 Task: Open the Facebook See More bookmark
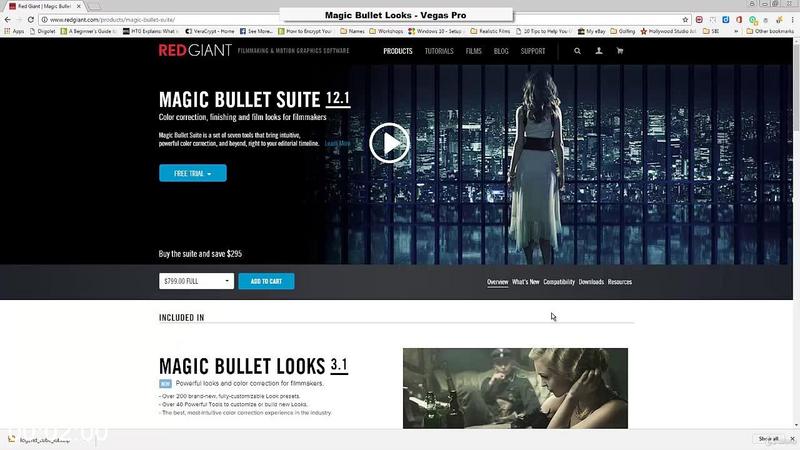tap(256, 31)
